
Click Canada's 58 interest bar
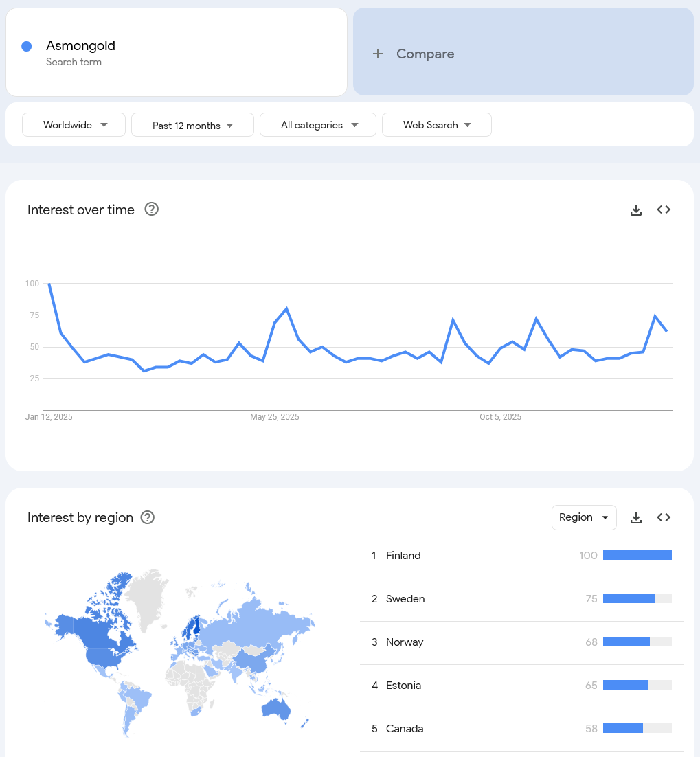pos(637,728)
